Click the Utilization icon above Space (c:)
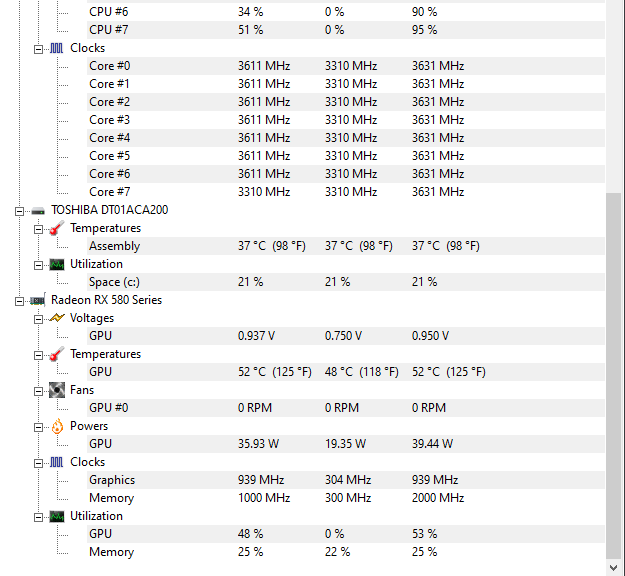The image size is (625, 576). pos(57,264)
